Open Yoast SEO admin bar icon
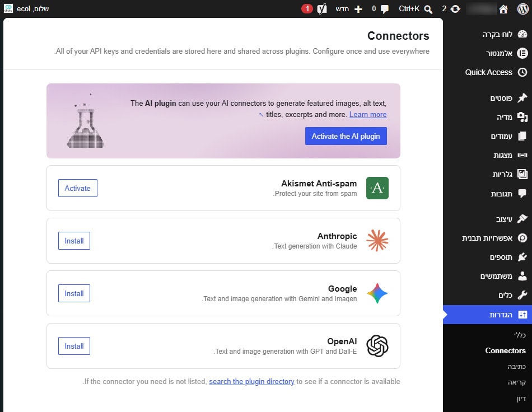Image resolution: width=532 pixels, height=412 pixels. pyautogui.click(x=322, y=9)
